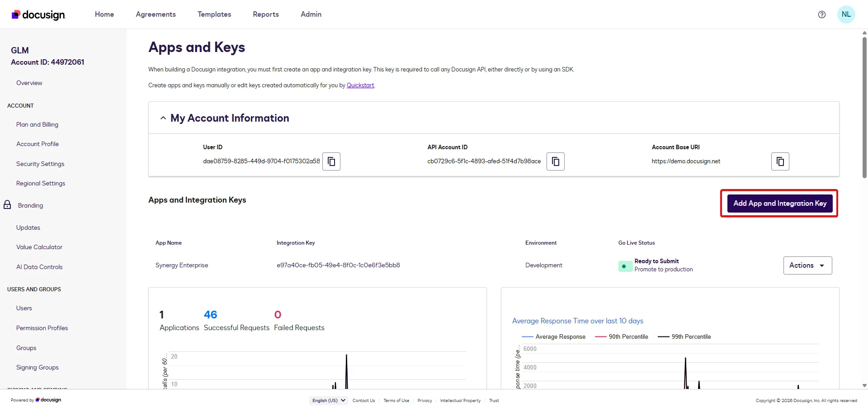Select Security Settings in the sidebar
868x412 pixels.
40,164
